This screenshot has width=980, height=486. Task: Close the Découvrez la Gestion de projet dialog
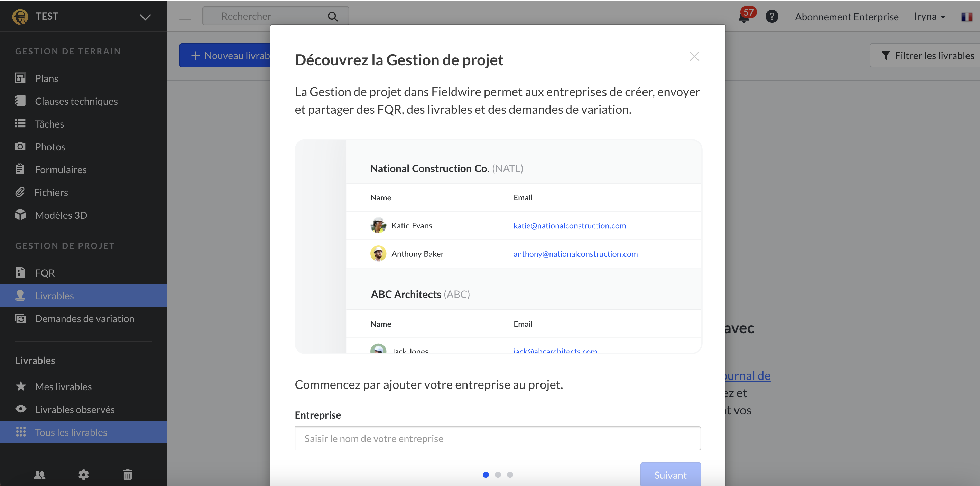(x=694, y=57)
